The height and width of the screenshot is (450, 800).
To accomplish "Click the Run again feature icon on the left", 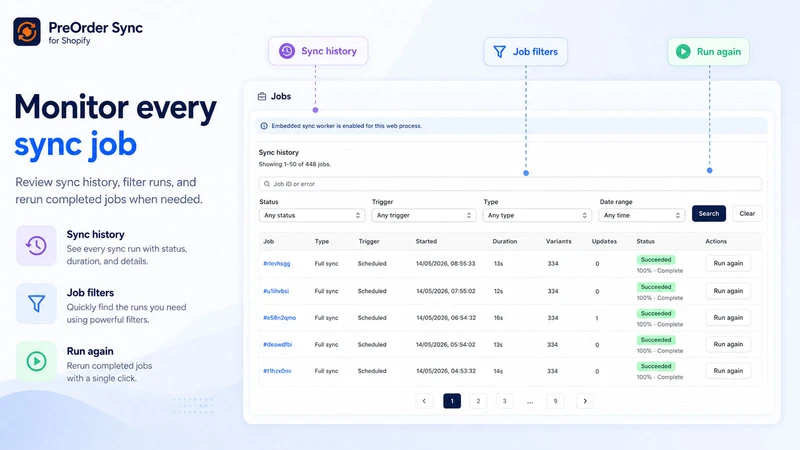I will (36, 361).
